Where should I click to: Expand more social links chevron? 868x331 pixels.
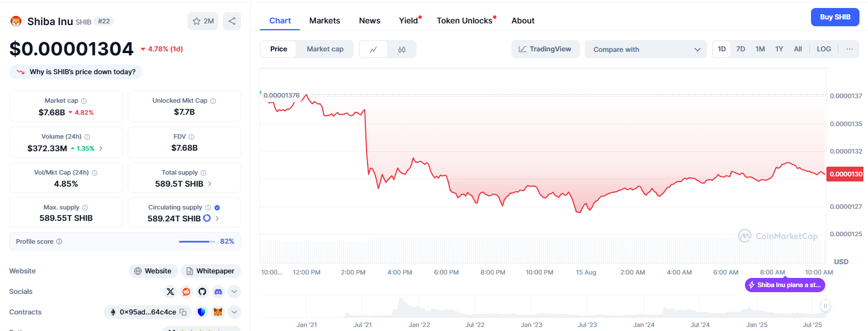[x=234, y=291]
